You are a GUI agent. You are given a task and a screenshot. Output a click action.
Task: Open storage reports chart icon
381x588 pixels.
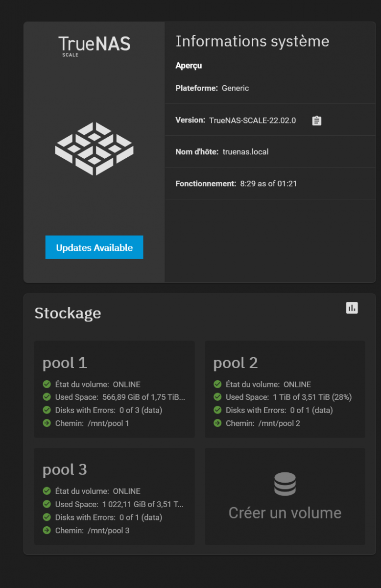click(352, 308)
